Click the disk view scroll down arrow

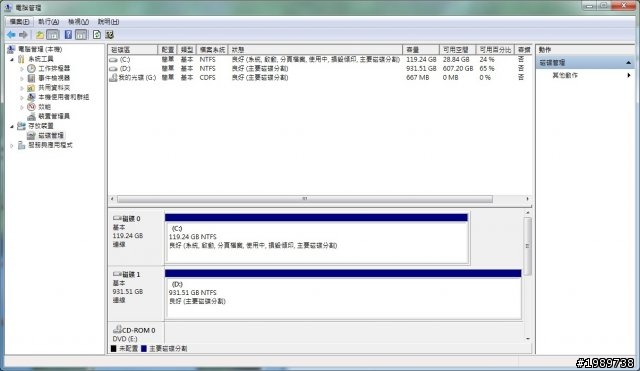pyautogui.click(x=527, y=339)
